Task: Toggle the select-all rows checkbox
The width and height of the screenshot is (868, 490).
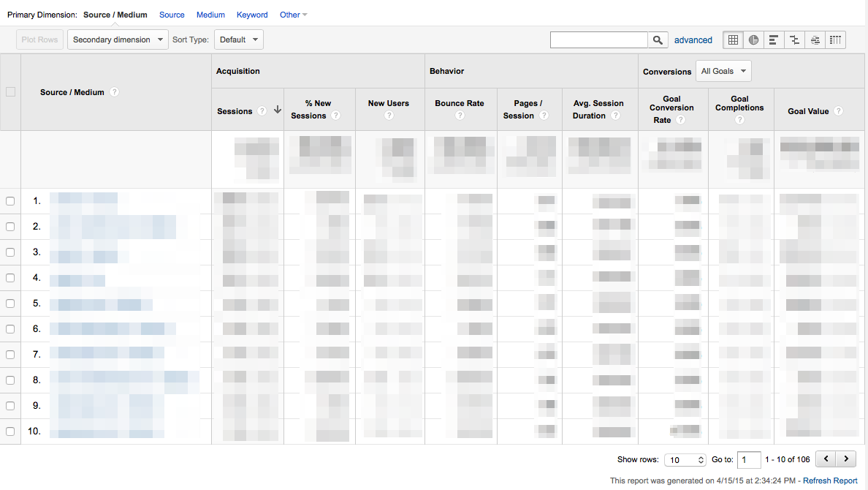Action: [10, 92]
